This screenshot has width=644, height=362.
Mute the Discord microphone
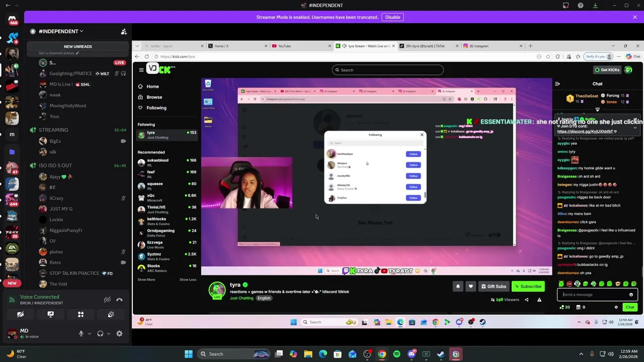click(81, 333)
